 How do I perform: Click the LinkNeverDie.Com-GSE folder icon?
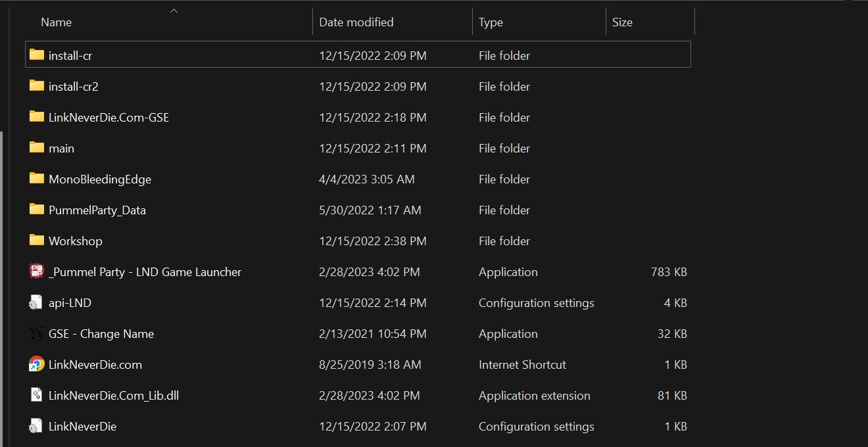click(37, 117)
